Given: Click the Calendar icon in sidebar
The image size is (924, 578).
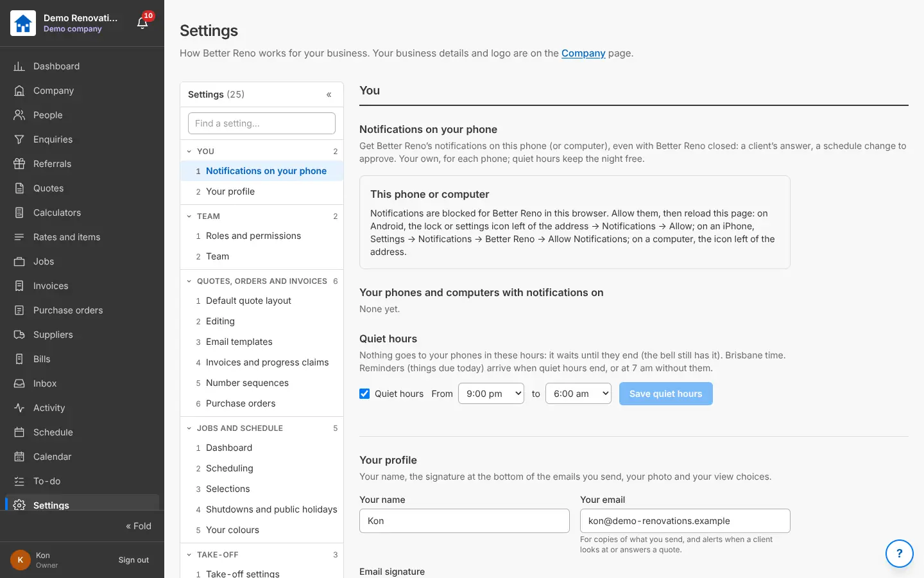Looking at the screenshot, I should click(19, 457).
